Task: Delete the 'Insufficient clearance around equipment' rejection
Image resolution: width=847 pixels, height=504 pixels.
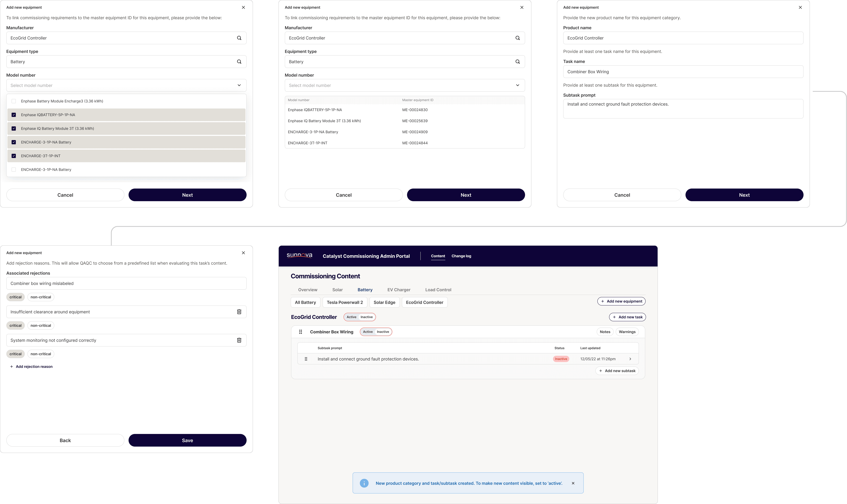Action: click(239, 312)
